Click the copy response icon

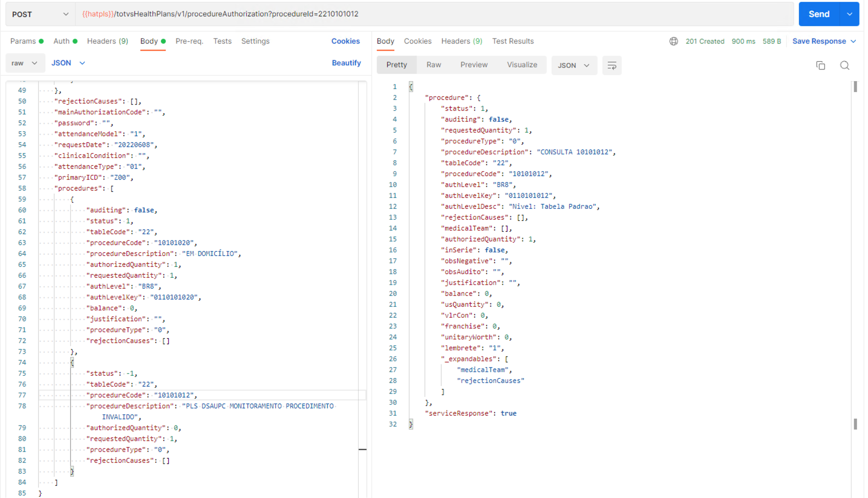tap(820, 65)
